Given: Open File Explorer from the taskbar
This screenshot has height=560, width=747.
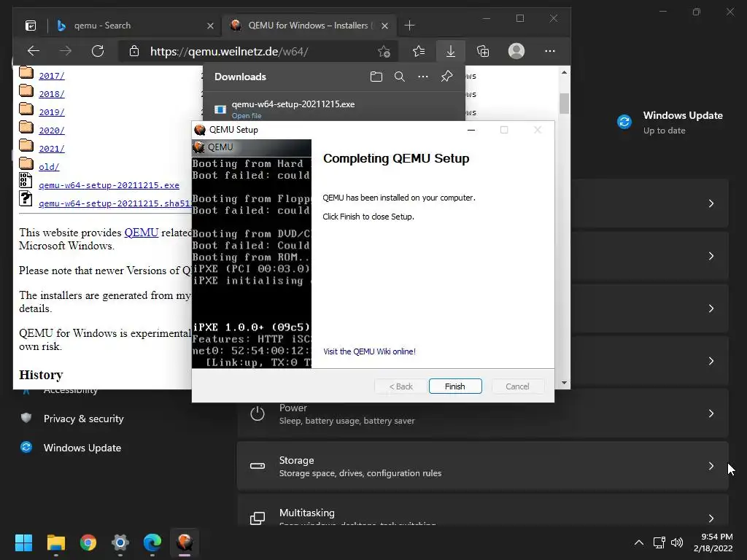Looking at the screenshot, I should [x=55, y=542].
